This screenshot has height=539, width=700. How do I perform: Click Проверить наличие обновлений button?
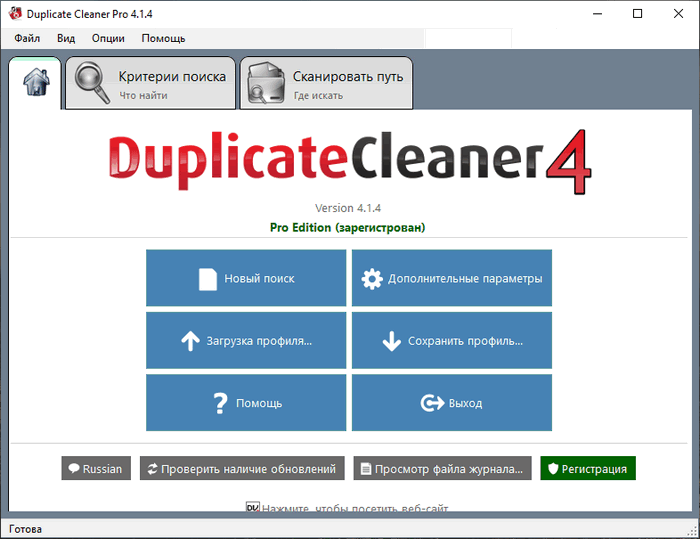pos(242,468)
